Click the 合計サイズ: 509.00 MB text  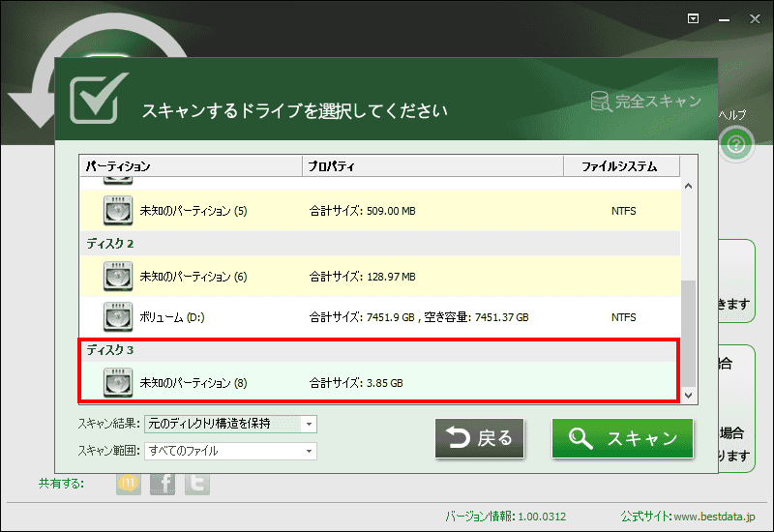click(x=362, y=211)
